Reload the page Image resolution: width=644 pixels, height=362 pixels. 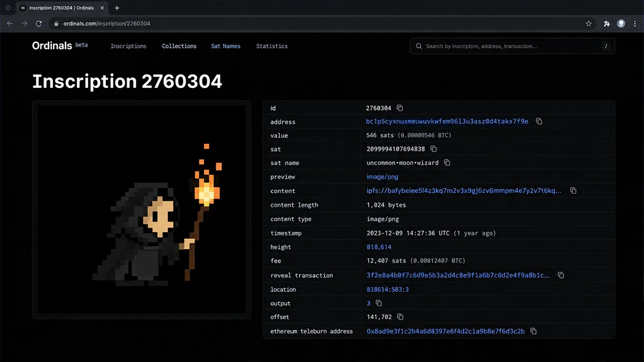coord(39,24)
